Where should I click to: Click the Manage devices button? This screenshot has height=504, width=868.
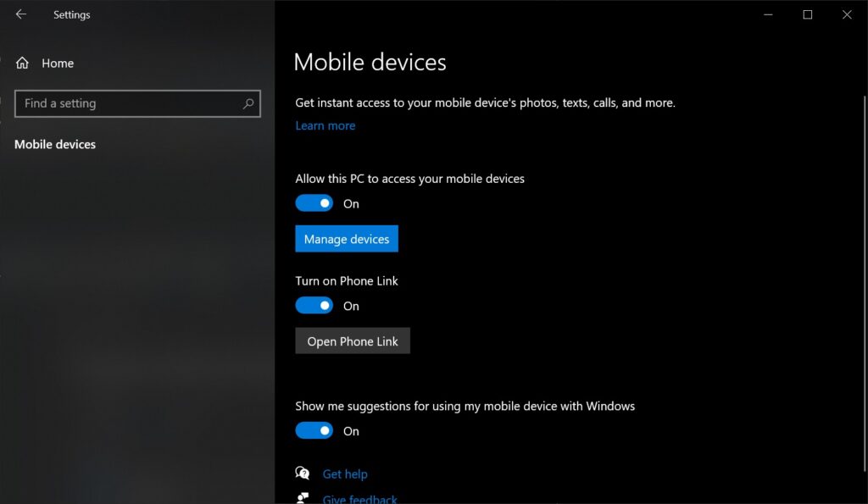click(x=346, y=238)
